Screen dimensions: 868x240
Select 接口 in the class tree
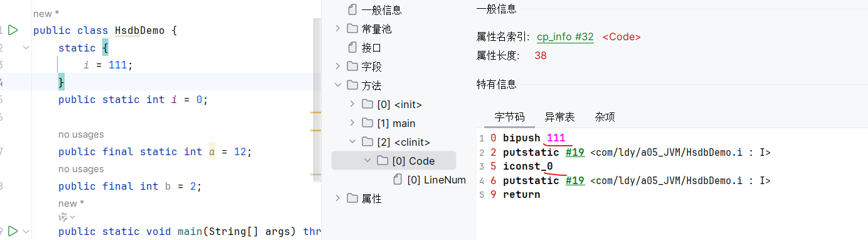(372, 48)
